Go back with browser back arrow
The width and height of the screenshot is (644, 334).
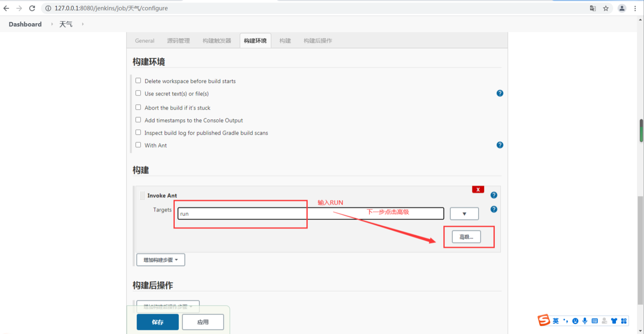click(x=6, y=8)
